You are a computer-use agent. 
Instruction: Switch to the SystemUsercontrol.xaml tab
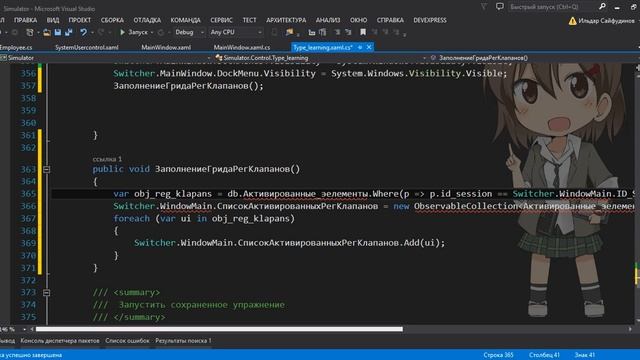pyautogui.click(x=87, y=47)
